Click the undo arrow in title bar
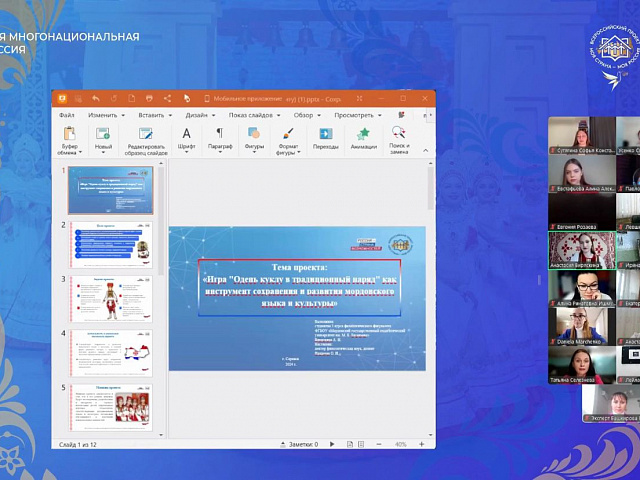640x480 pixels. 95,99
